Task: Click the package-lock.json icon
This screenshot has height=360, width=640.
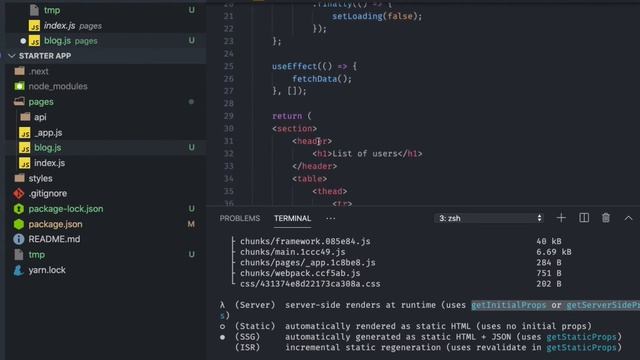Action: click(19, 209)
